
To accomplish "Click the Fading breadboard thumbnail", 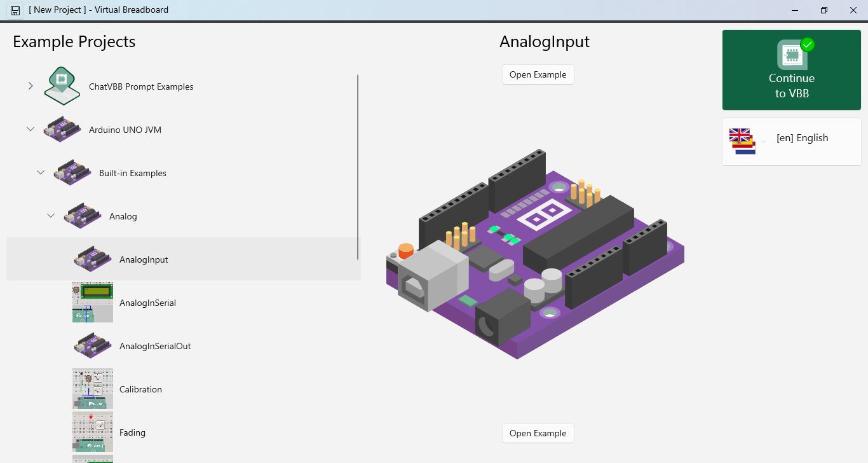I will click(93, 432).
